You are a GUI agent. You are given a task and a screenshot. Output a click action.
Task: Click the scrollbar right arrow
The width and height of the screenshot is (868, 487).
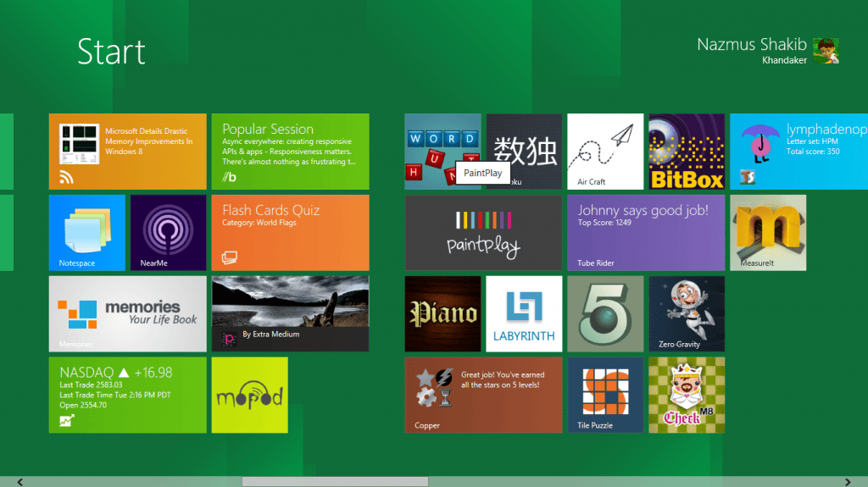pos(848,482)
